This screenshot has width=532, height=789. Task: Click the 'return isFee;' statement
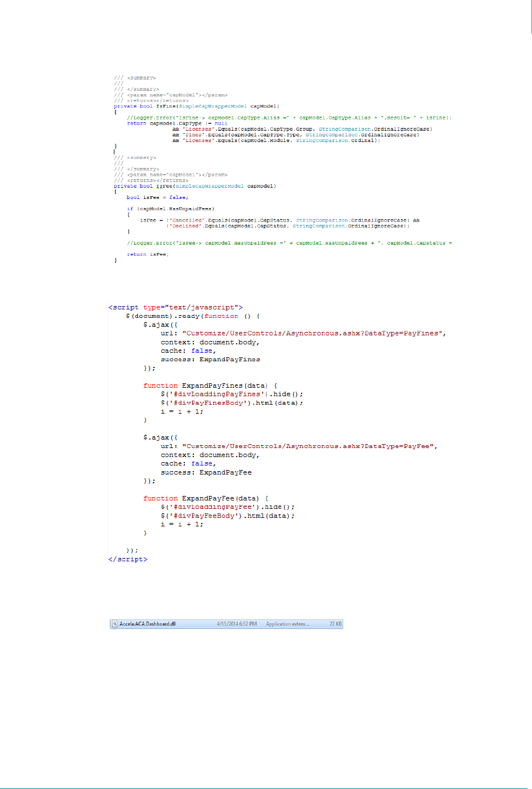pos(148,254)
